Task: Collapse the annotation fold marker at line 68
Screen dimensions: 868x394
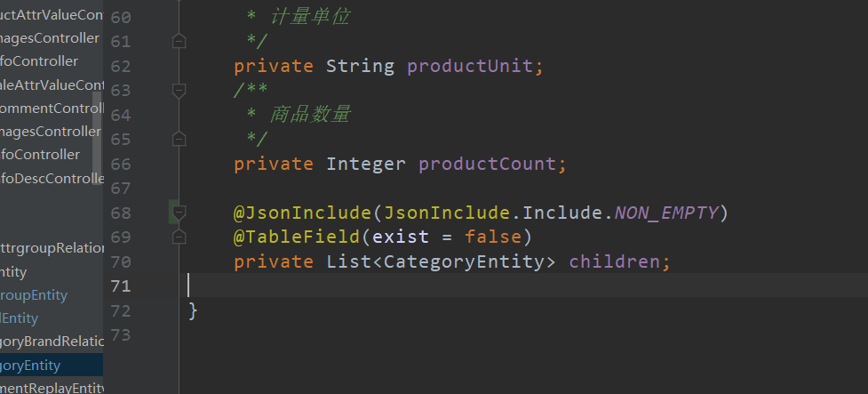Action: pyautogui.click(x=179, y=213)
